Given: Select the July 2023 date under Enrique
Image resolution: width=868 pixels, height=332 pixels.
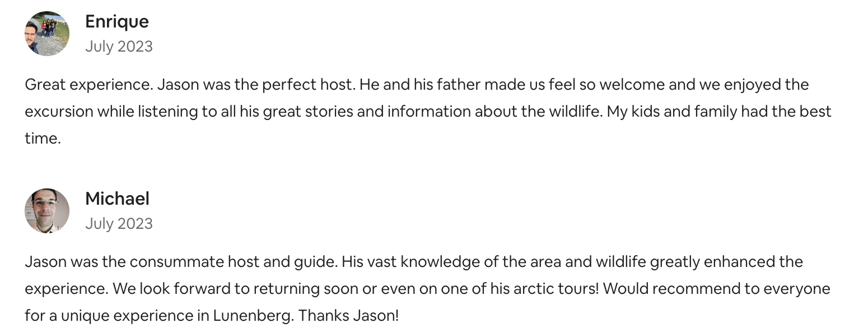Looking at the screenshot, I should click(x=119, y=46).
